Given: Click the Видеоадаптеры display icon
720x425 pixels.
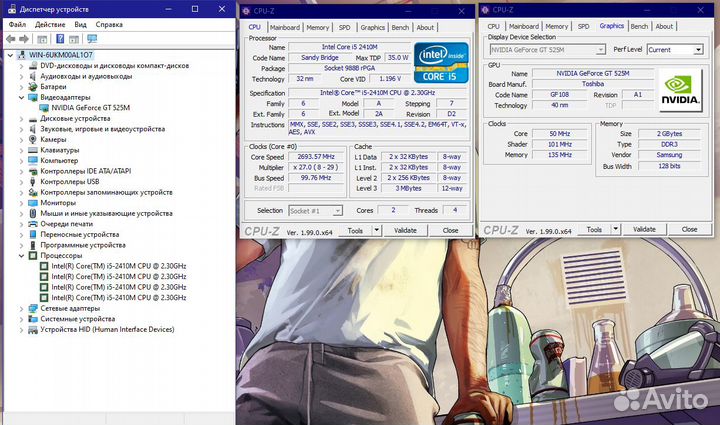Looking at the screenshot, I should (x=33, y=97).
